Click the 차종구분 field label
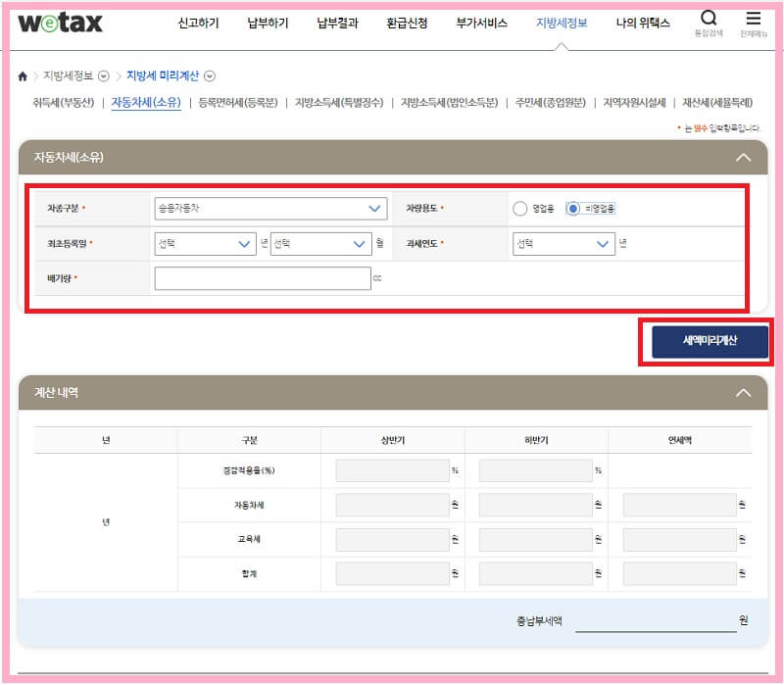784x685 pixels. tap(63, 209)
